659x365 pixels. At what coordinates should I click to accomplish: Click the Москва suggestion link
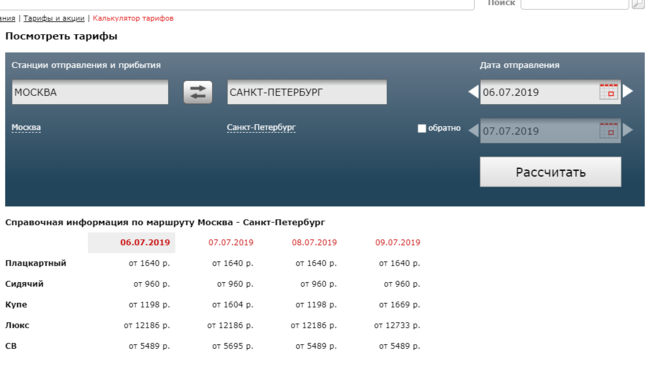(x=26, y=127)
